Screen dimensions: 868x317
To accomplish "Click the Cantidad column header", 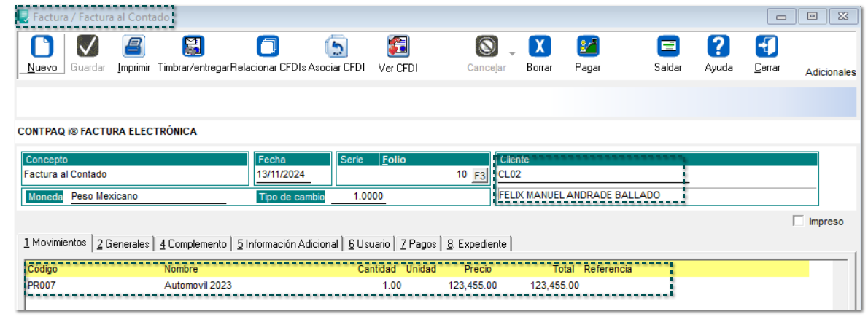I will [376, 270].
